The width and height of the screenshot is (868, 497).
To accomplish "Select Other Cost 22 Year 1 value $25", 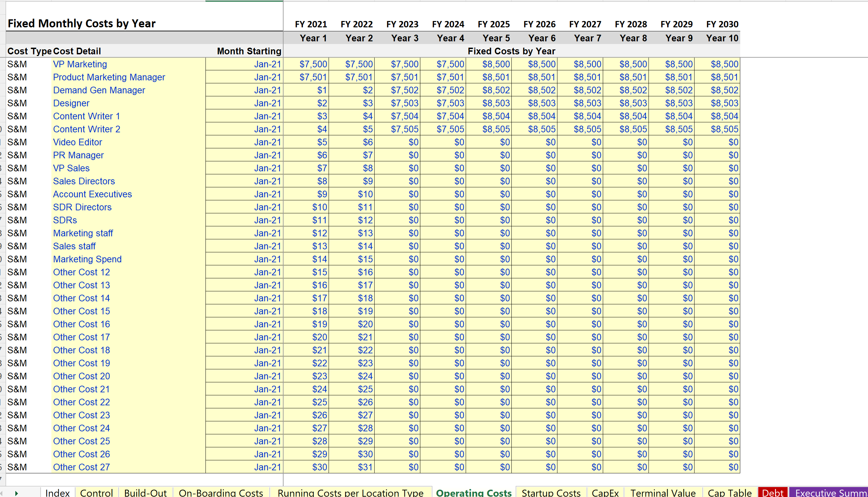I will coord(306,402).
